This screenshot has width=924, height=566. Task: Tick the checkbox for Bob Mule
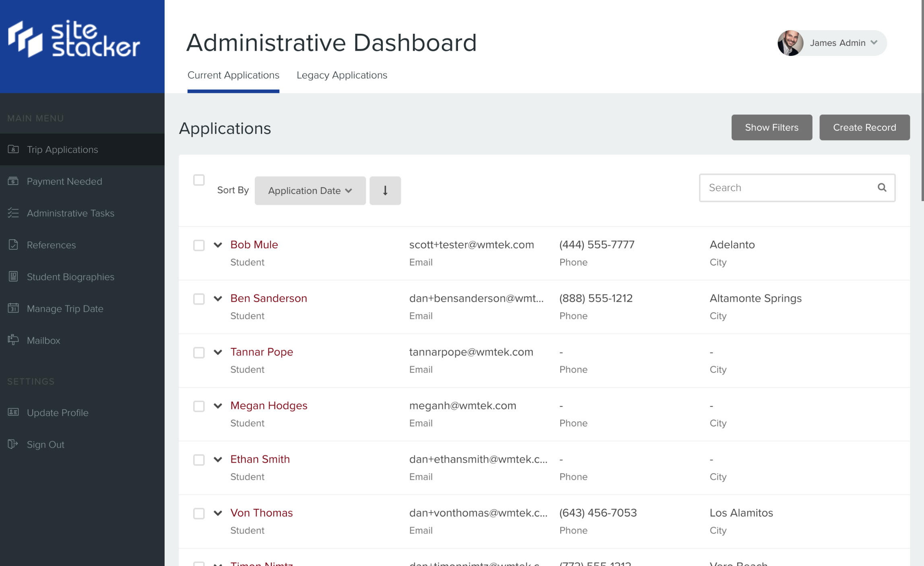[199, 245]
